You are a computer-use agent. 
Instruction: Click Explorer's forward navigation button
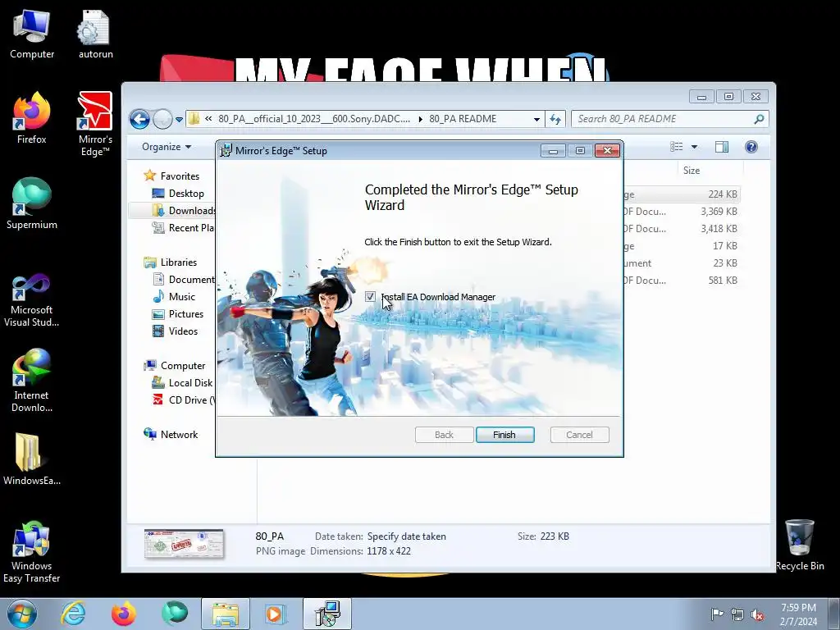pyautogui.click(x=162, y=119)
